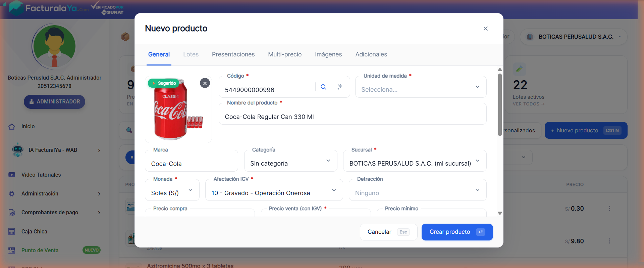The image size is (644, 268).
Task: Close the Nuevo producto dialog
Action: (485, 29)
